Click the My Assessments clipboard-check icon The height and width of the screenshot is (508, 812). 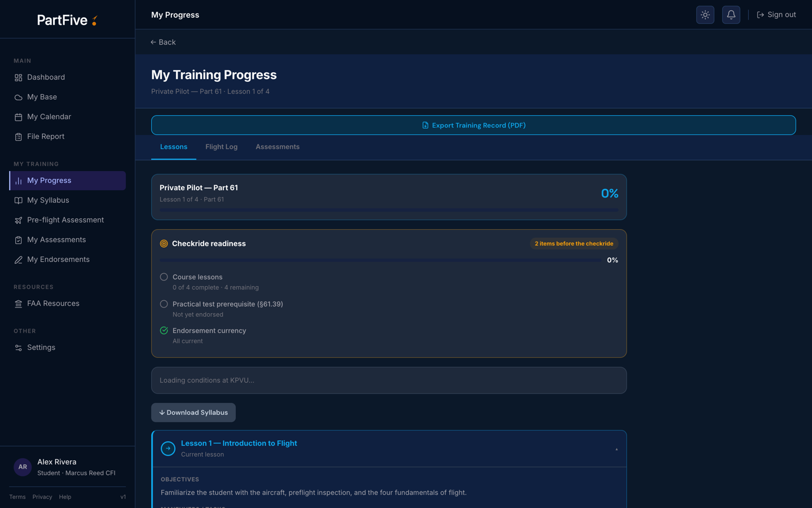pyautogui.click(x=19, y=240)
